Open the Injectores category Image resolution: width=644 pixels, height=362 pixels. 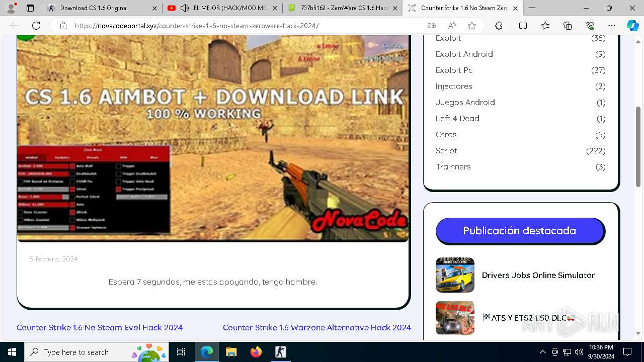(454, 86)
